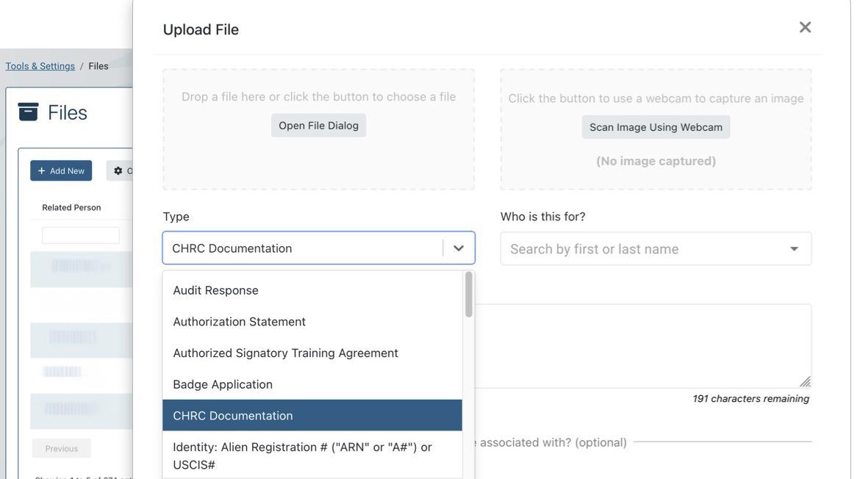Click the Files archive box icon
This screenshot has height=479, width=868.
pos(28,112)
